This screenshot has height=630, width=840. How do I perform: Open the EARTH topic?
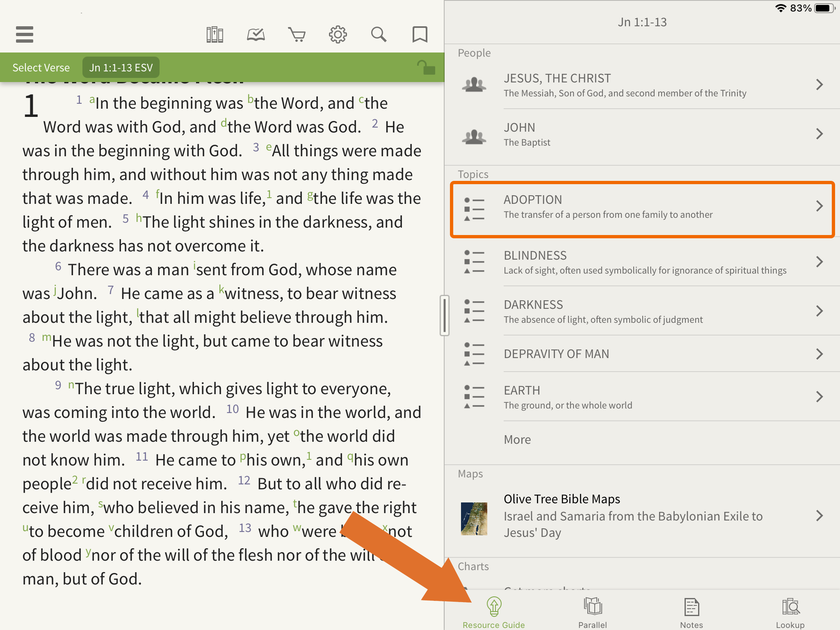pos(642,397)
